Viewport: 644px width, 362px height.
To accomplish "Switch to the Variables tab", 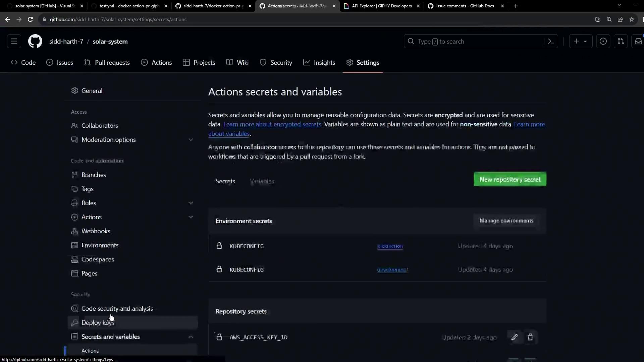I will (262, 181).
